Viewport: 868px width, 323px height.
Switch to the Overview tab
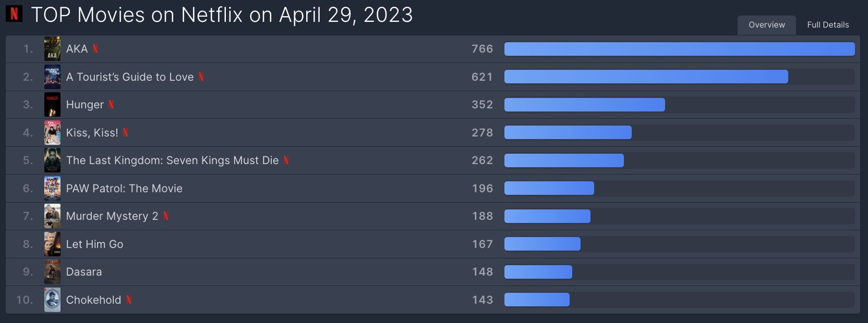pos(766,25)
